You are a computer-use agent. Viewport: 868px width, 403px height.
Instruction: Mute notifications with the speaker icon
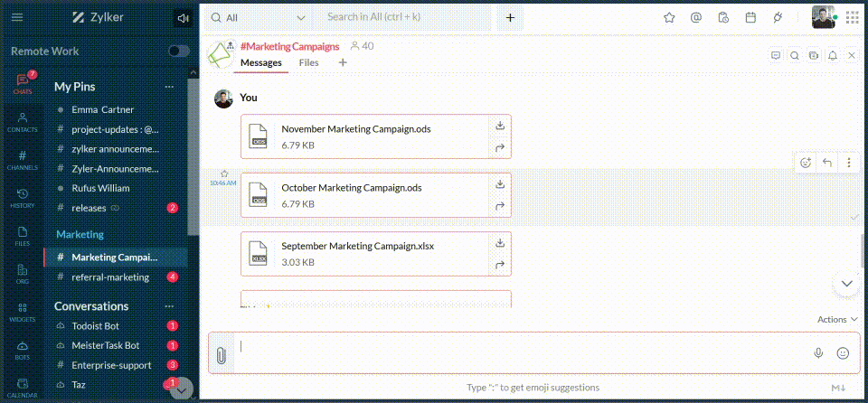pos(184,17)
